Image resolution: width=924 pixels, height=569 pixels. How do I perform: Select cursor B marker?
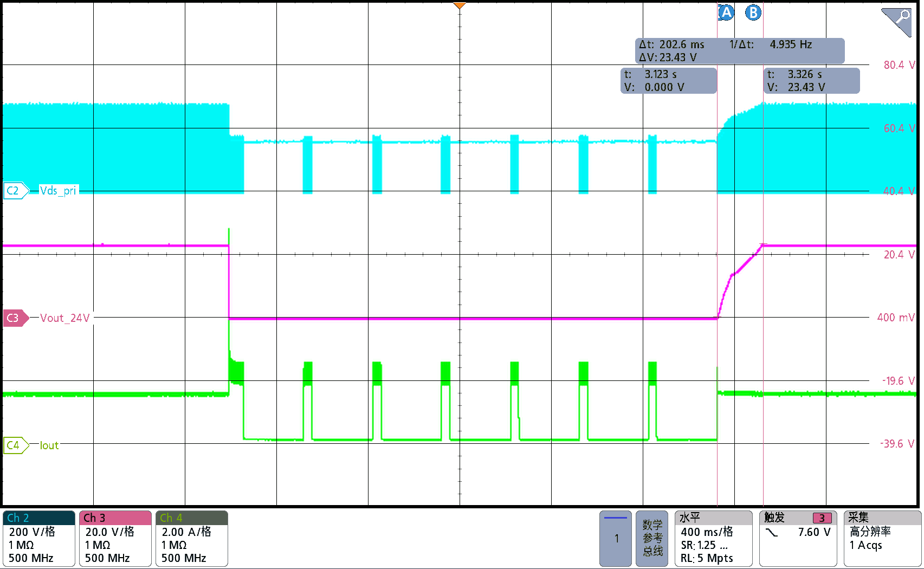point(753,12)
